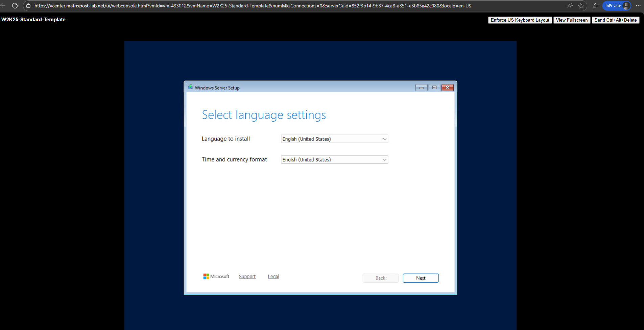Screen dimensions: 644x330
Task: Open the Support link
Action: coord(247,276)
